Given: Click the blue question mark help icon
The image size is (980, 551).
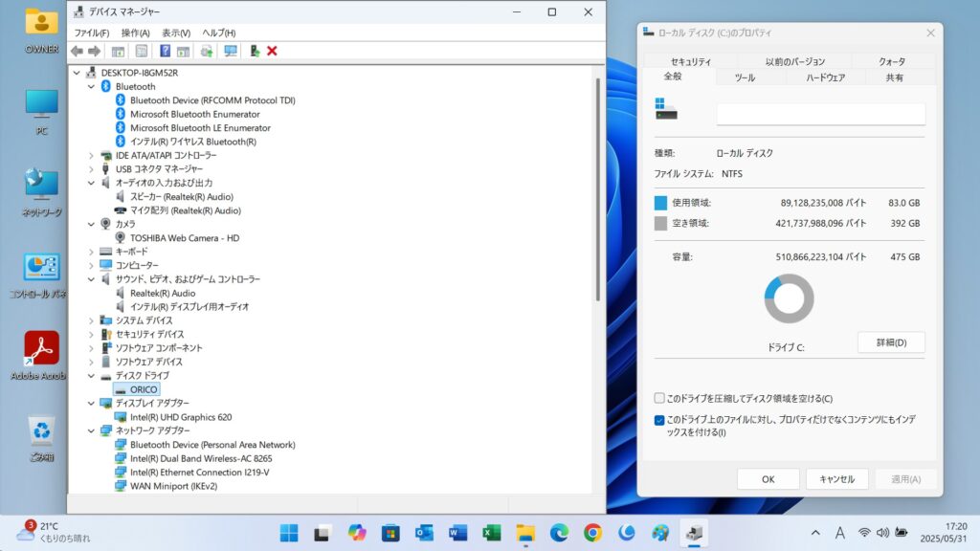Looking at the screenshot, I should tap(166, 51).
